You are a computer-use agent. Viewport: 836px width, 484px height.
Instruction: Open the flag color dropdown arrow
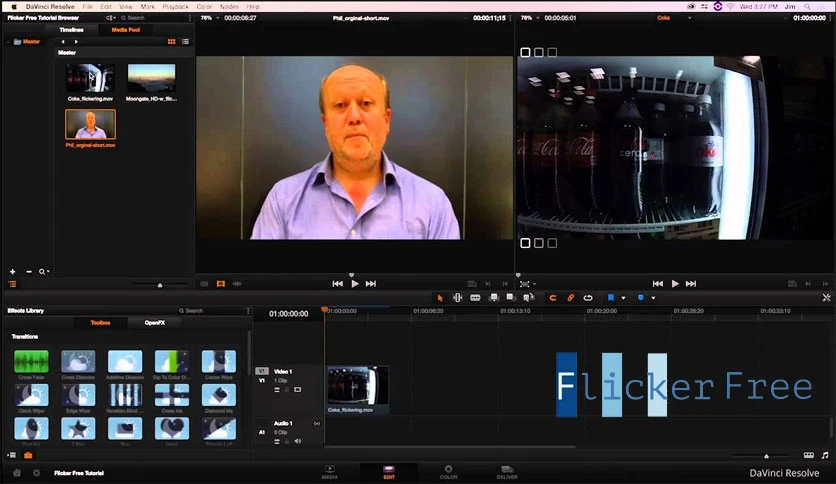pos(623,298)
